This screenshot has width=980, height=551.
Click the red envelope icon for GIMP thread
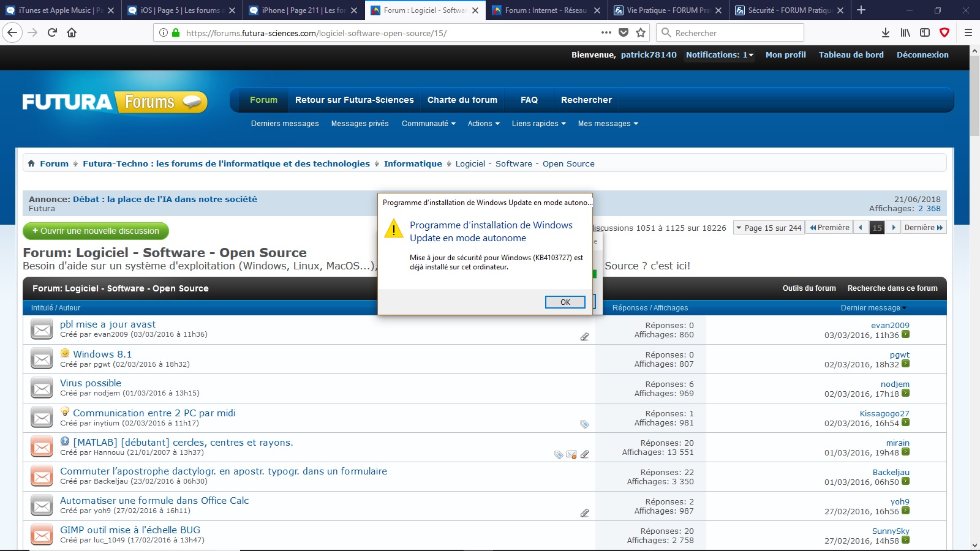(42, 535)
